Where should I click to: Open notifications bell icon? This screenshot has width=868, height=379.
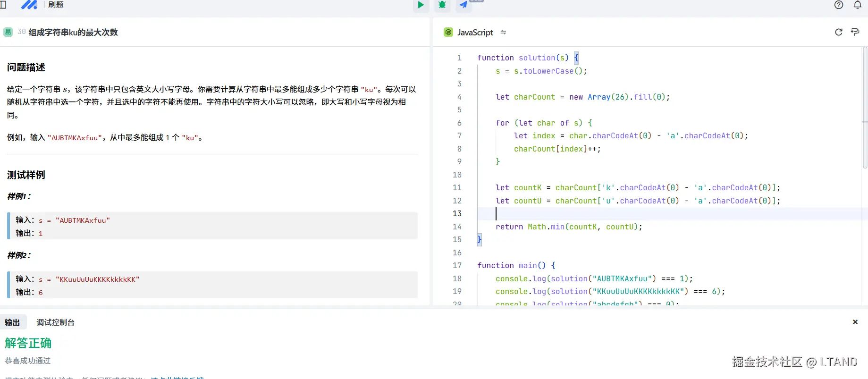[x=858, y=5]
